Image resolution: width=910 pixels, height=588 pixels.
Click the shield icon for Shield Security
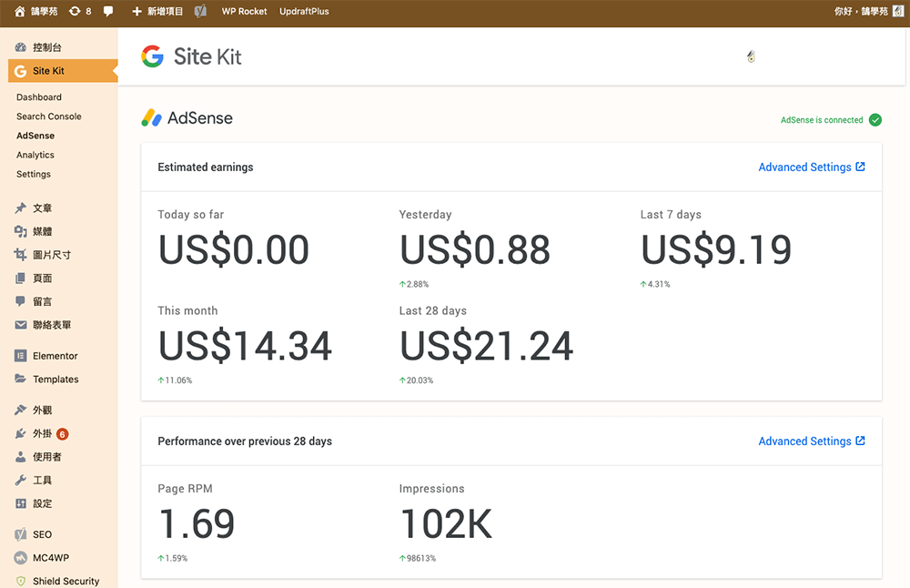click(21, 581)
